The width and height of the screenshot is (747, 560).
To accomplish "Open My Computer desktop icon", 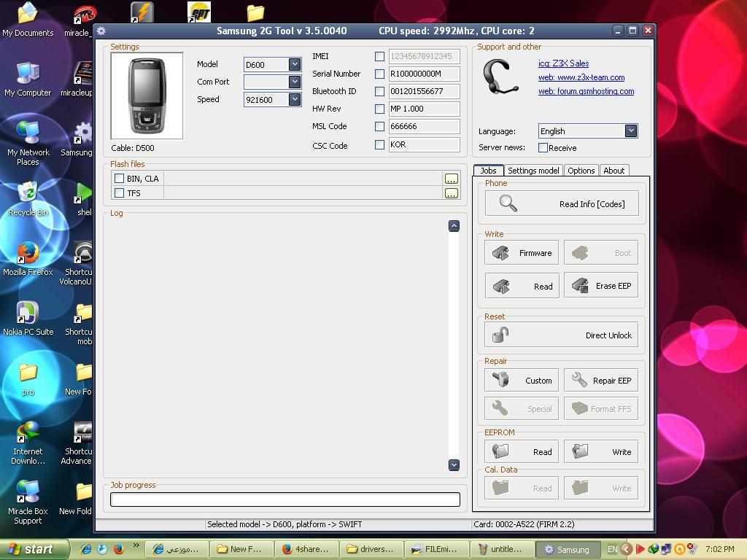I will click(28, 79).
